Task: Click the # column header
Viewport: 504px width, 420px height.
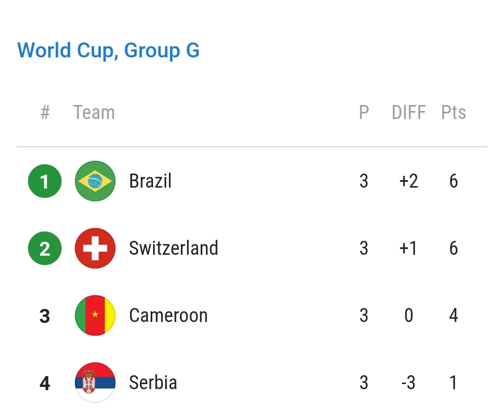Action: coord(45,112)
